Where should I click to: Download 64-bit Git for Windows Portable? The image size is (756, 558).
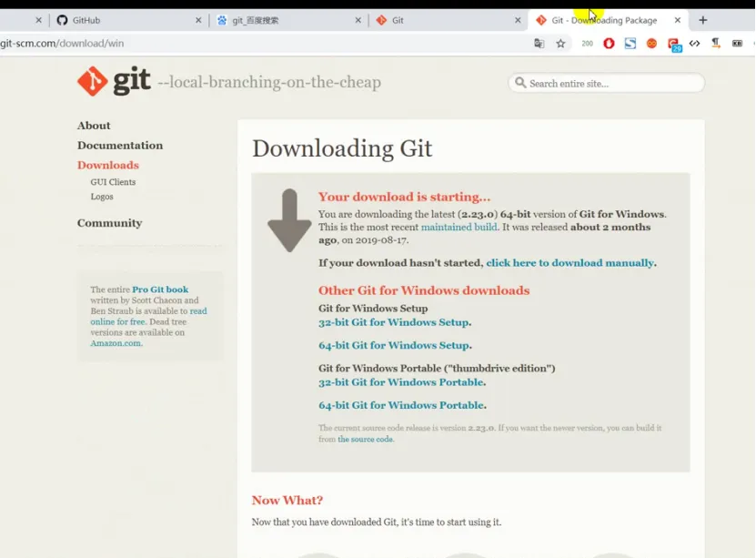(400, 405)
